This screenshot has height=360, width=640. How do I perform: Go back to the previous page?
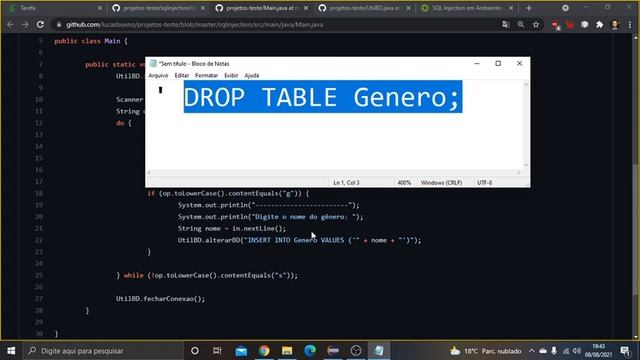click(10, 25)
